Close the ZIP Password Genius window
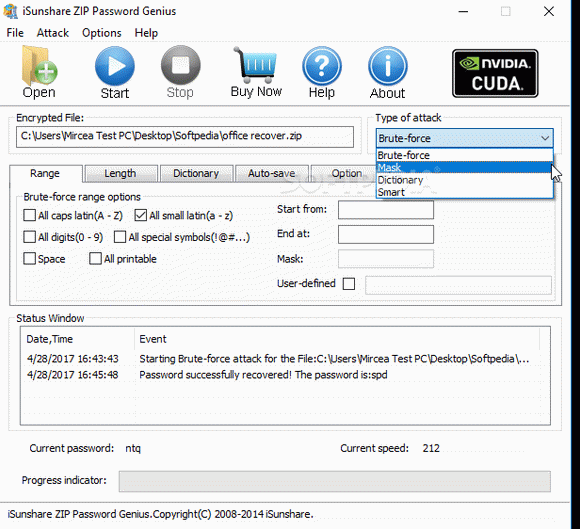Image resolution: width=580 pixels, height=529 pixels. tap(549, 11)
